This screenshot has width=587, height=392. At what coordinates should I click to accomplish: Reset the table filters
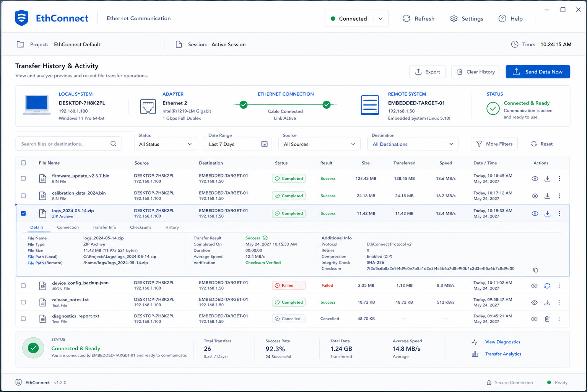pyautogui.click(x=542, y=144)
